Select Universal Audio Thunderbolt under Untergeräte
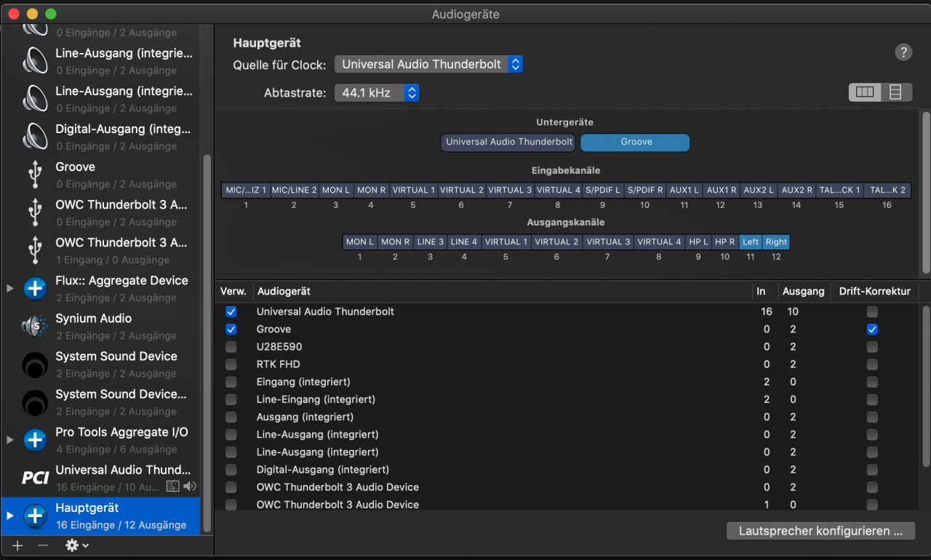The image size is (931, 560). (509, 142)
